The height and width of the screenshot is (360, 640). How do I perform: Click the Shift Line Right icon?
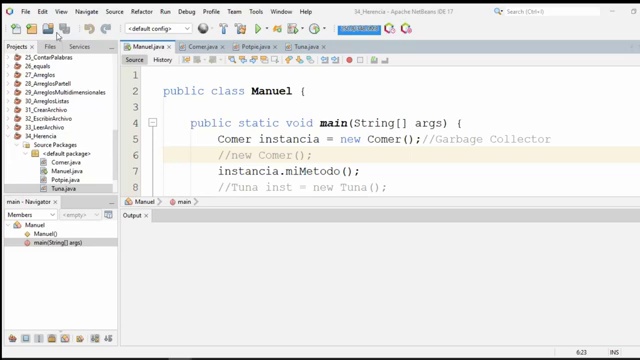click(335, 60)
